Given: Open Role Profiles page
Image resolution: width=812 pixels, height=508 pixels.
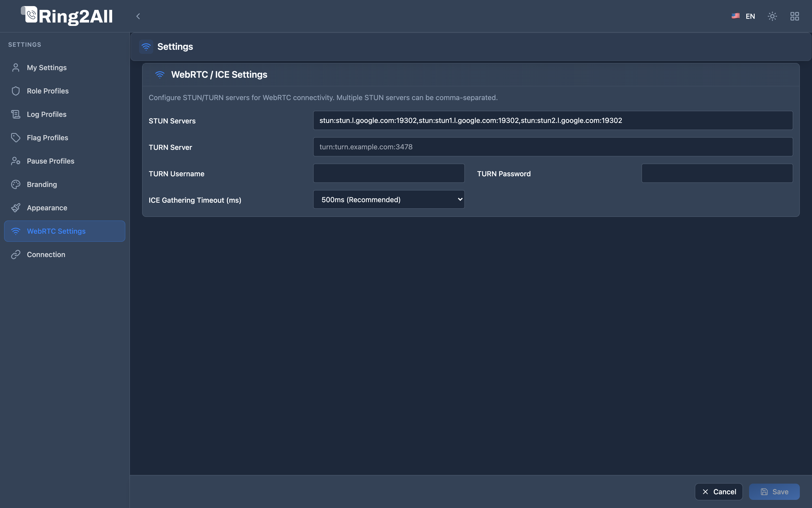Looking at the screenshot, I should point(64,91).
